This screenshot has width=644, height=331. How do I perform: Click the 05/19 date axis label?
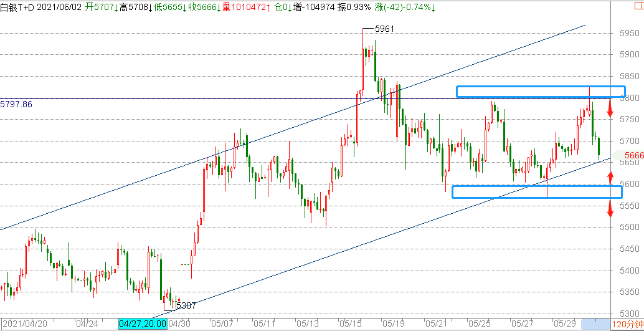click(x=394, y=324)
